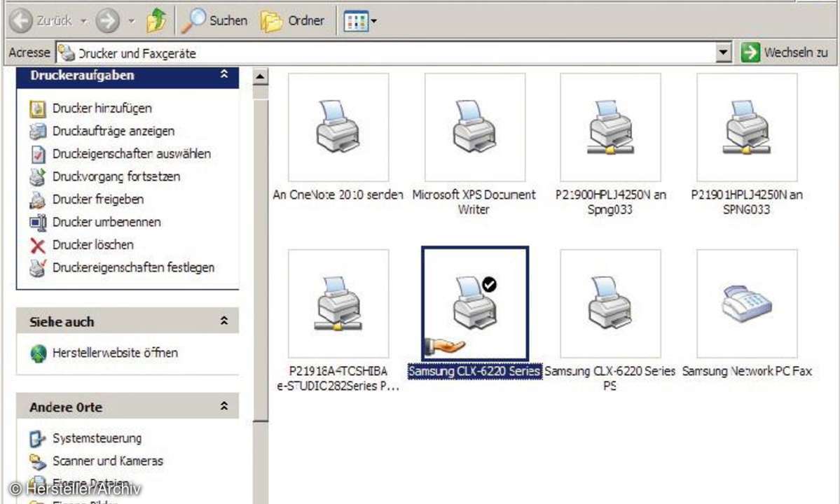Open the Zurück history dropdown arrow
This screenshot has width=840, height=504.
coord(83,22)
